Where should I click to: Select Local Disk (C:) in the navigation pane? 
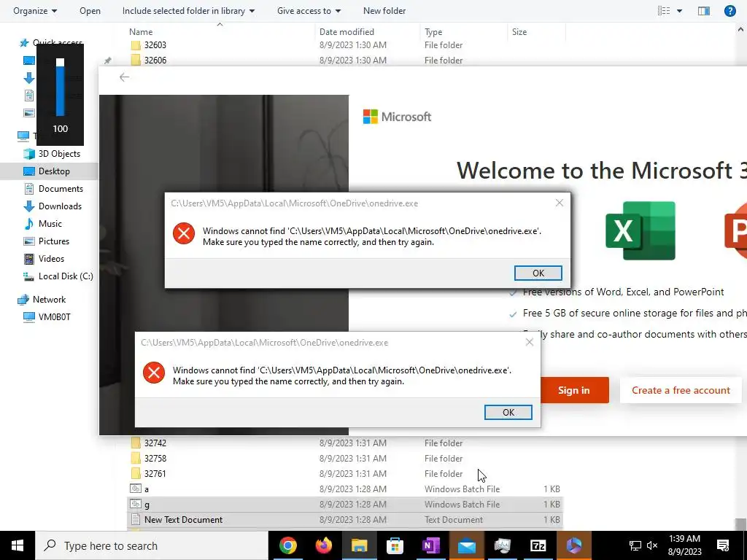pyautogui.click(x=66, y=276)
